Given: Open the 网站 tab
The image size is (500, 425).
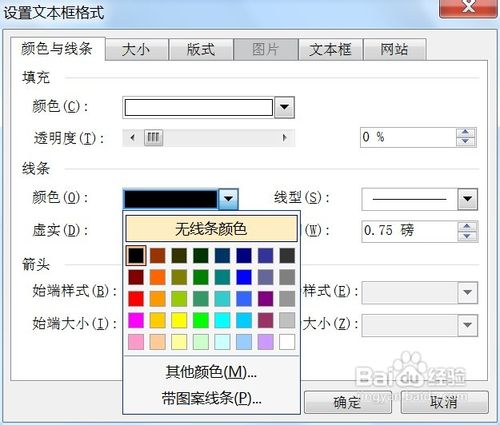Looking at the screenshot, I should pos(394,49).
